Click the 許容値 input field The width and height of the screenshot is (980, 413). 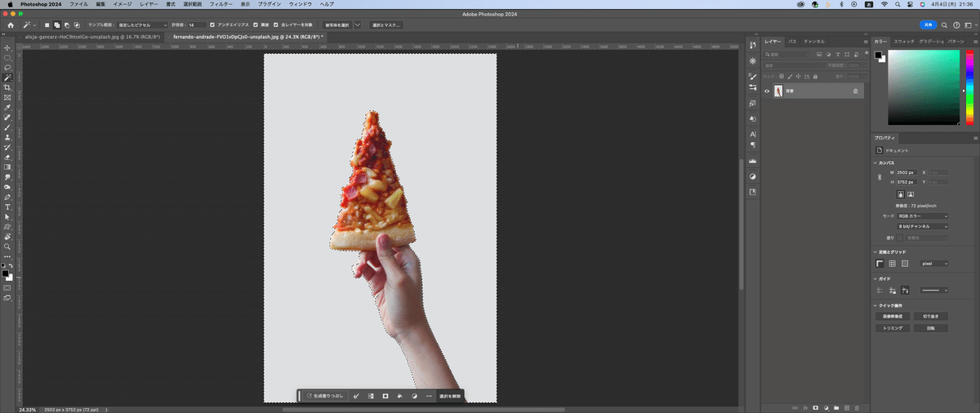pyautogui.click(x=196, y=25)
